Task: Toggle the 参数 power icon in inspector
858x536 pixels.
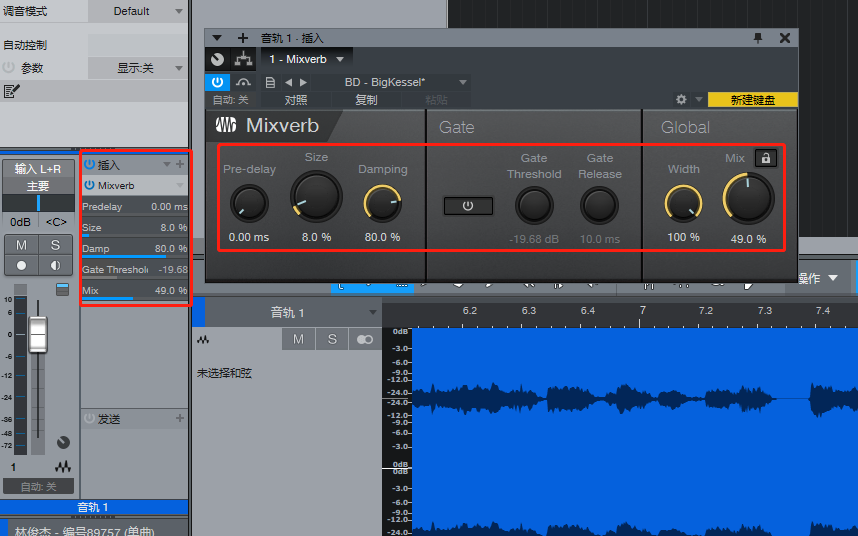Action: point(8,67)
